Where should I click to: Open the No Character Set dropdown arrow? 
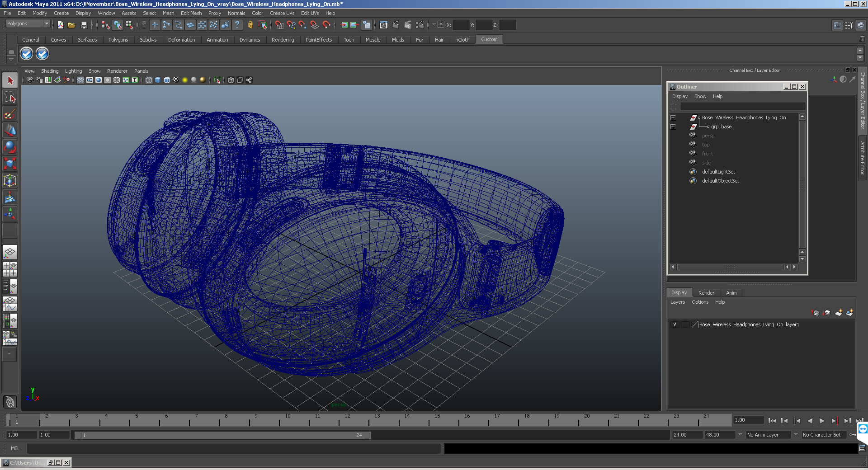pyautogui.click(x=796, y=435)
